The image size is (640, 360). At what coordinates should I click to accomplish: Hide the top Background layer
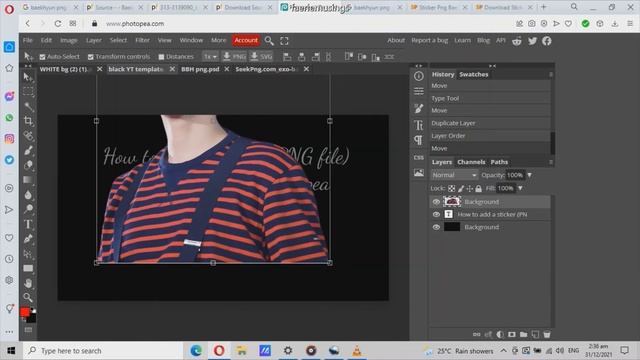pos(436,202)
